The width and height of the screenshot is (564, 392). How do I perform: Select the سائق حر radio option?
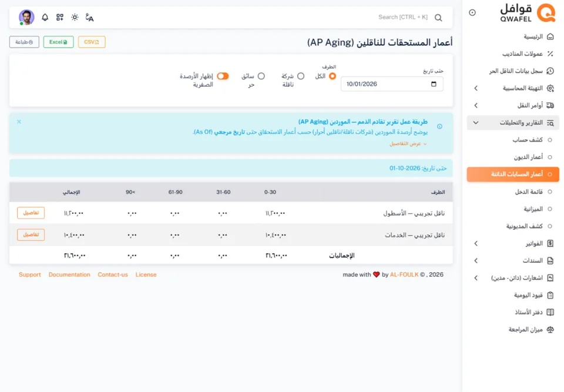pyautogui.click(x=261, y=76)
